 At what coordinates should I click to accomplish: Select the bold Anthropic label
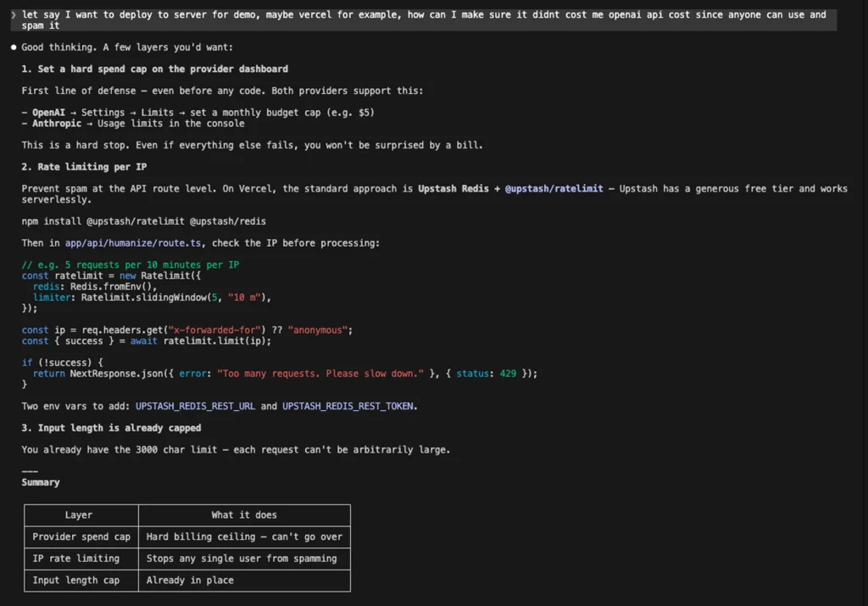click(56, 123)
